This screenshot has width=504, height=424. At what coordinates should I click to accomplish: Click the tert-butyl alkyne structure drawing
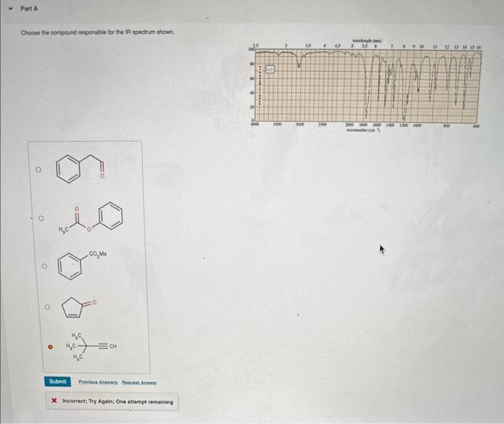tap(91, 346)
